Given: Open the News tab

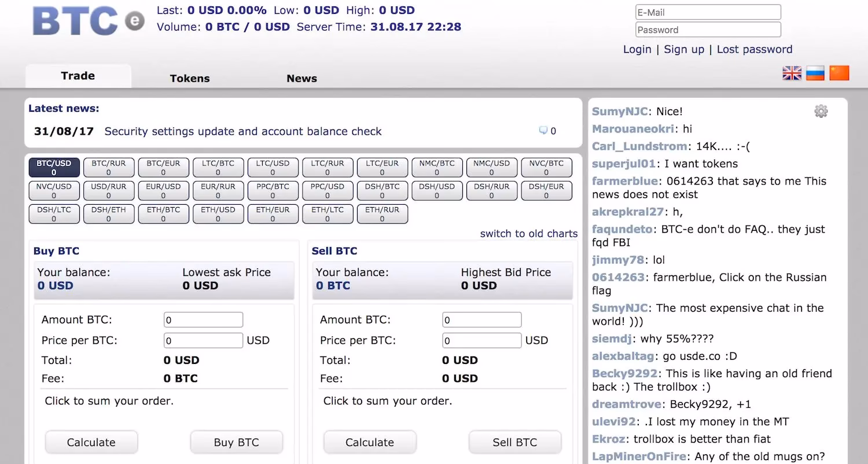Looking at the screenshot, I should (x=301, y=78).
